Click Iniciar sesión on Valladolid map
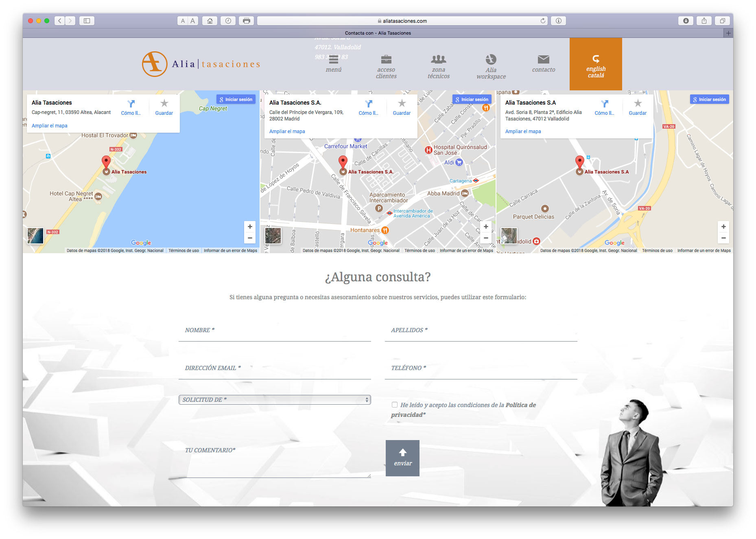 click(710, 99)
